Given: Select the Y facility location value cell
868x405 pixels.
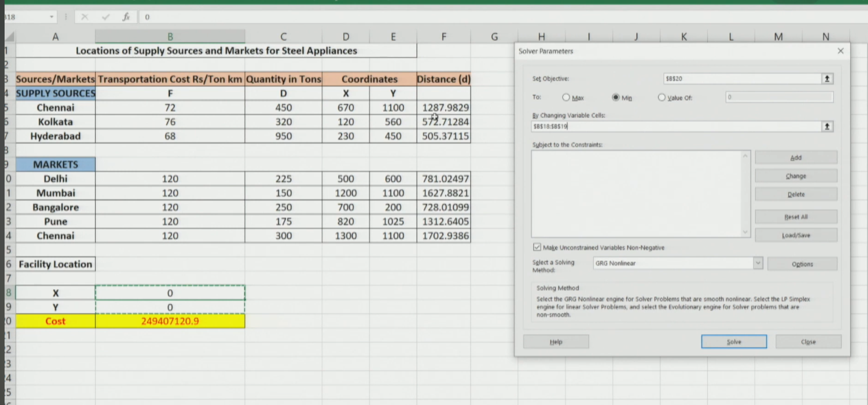Looking at the screenshot, I should point(170,307).
